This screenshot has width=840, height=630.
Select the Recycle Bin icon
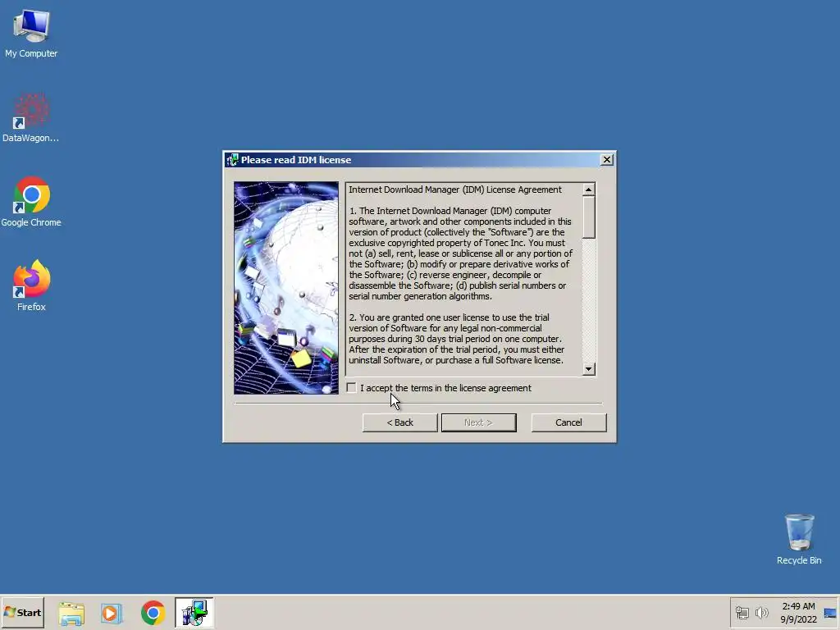click(799, 540)
